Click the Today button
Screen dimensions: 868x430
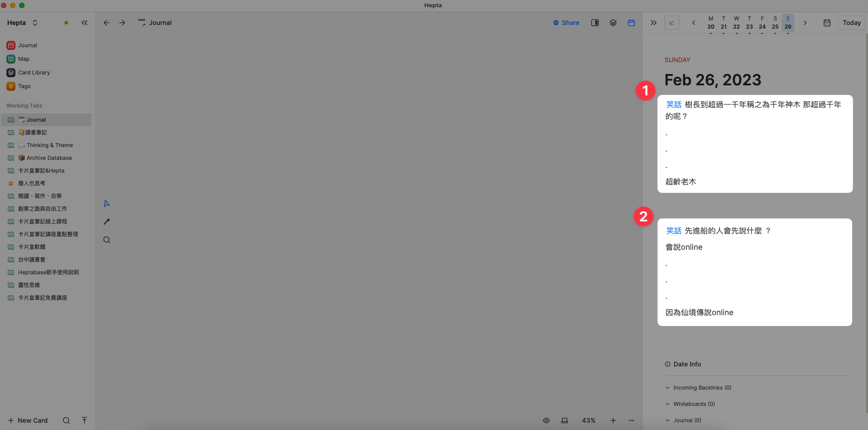(851, 23)
